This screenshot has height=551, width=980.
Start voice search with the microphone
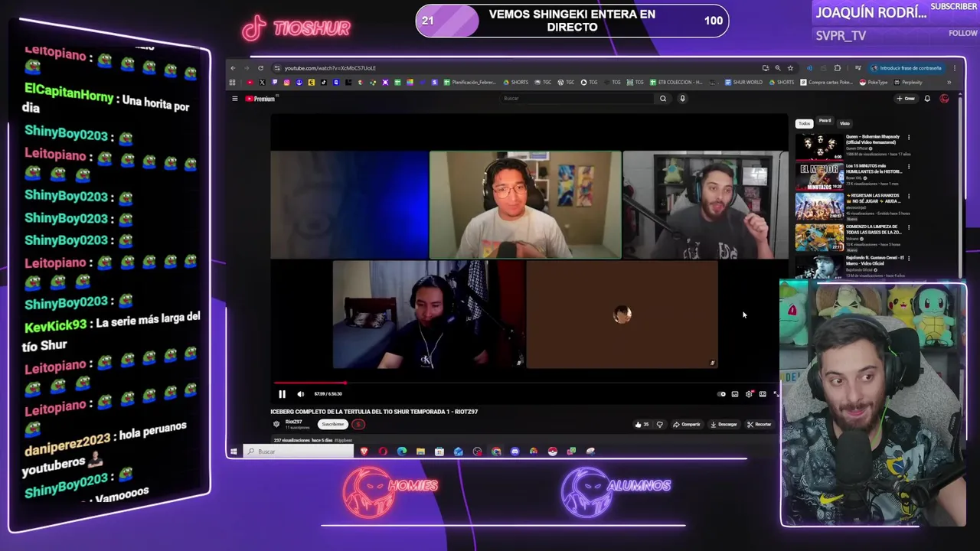point(682,98)
